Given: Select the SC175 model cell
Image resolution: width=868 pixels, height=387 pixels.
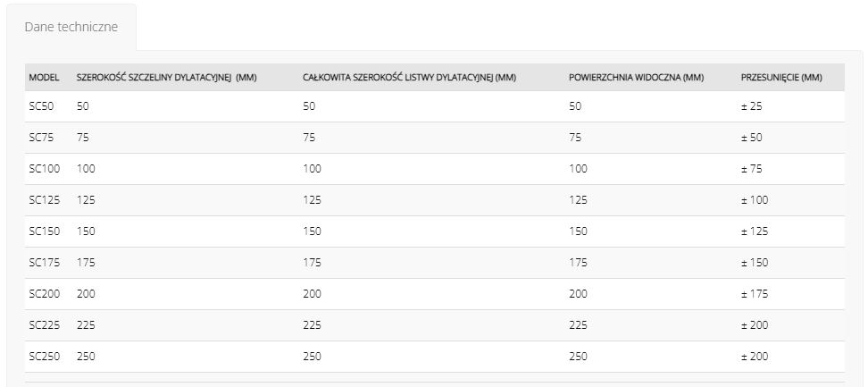Looking at the screenshot, I should [x=45, y=263].
